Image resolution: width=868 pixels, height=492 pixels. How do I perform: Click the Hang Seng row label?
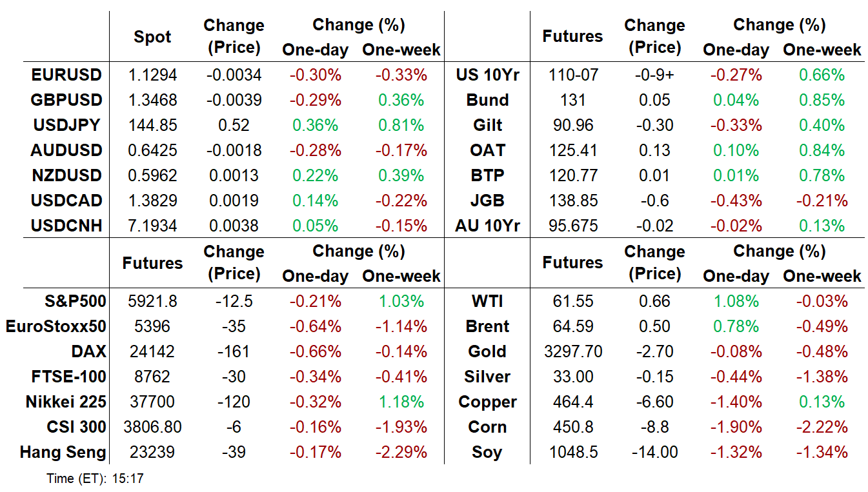coord(63,452)
